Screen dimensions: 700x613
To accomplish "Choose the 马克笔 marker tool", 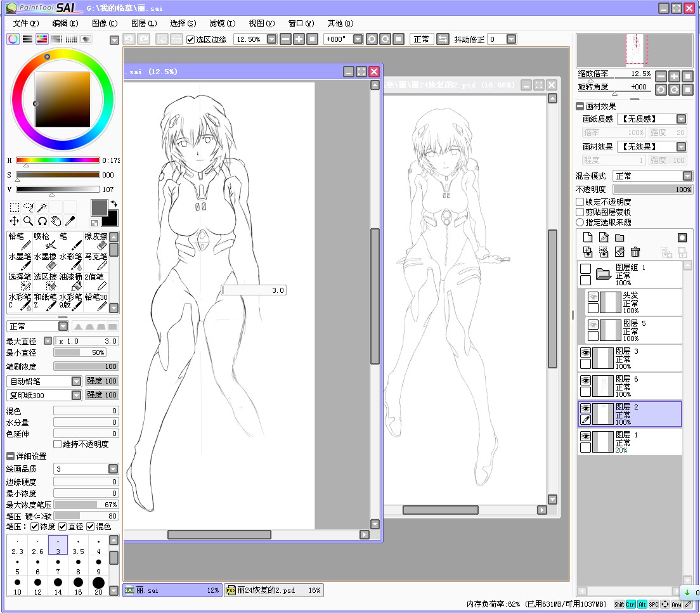I will [96, 261].
